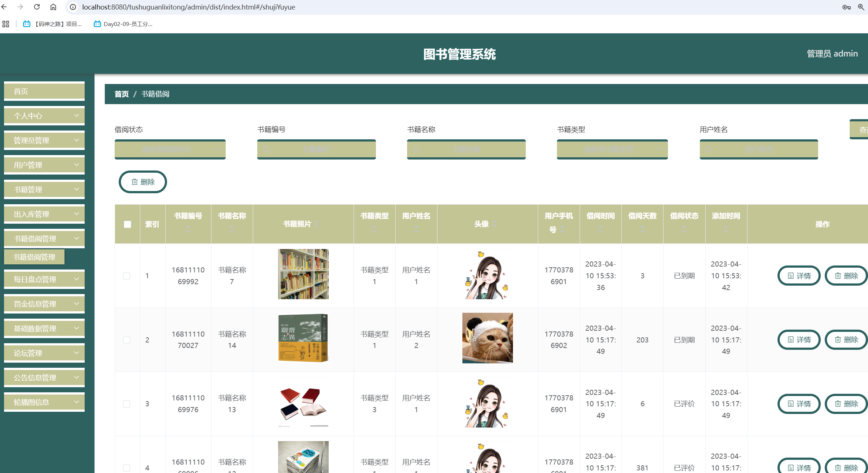868x473 pixels.
Task: Click into the 书籍编号 filter input
Action: 317,150
